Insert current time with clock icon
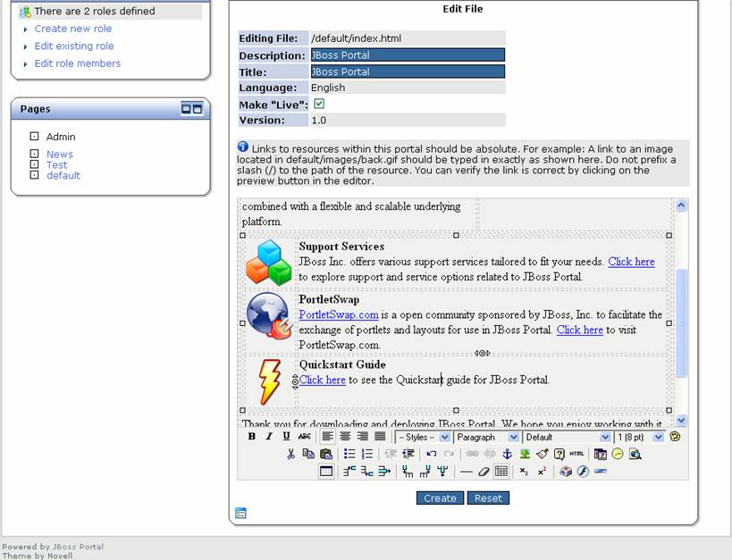 [618, 454]
